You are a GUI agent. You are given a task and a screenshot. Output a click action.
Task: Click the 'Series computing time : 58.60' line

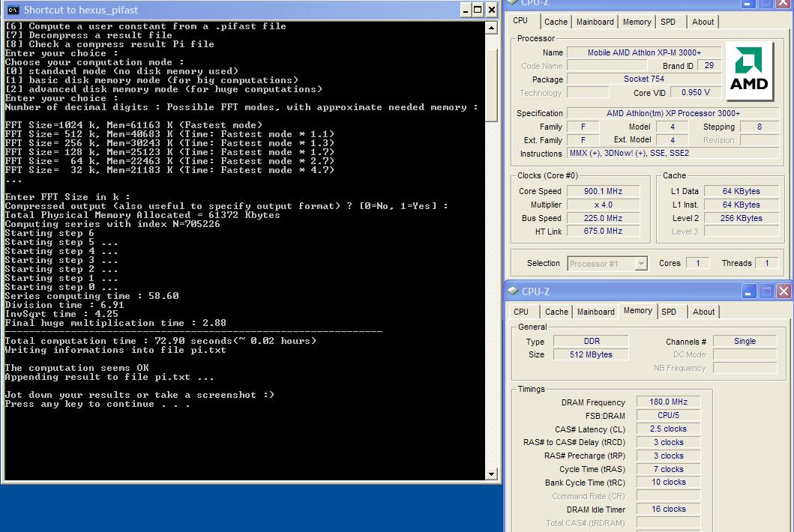(x=91, y=296)
